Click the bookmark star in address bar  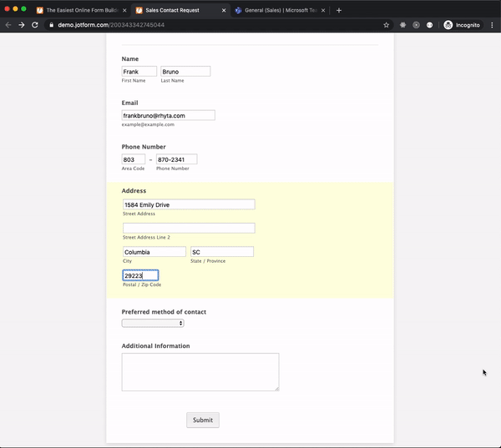pyautogui.click(x=387, y=25)
